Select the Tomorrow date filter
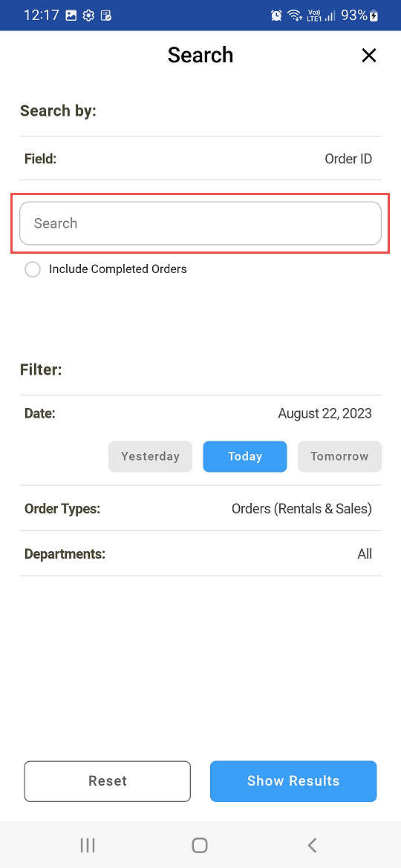This screenshot has height=868, width=401. pos(339,457)
